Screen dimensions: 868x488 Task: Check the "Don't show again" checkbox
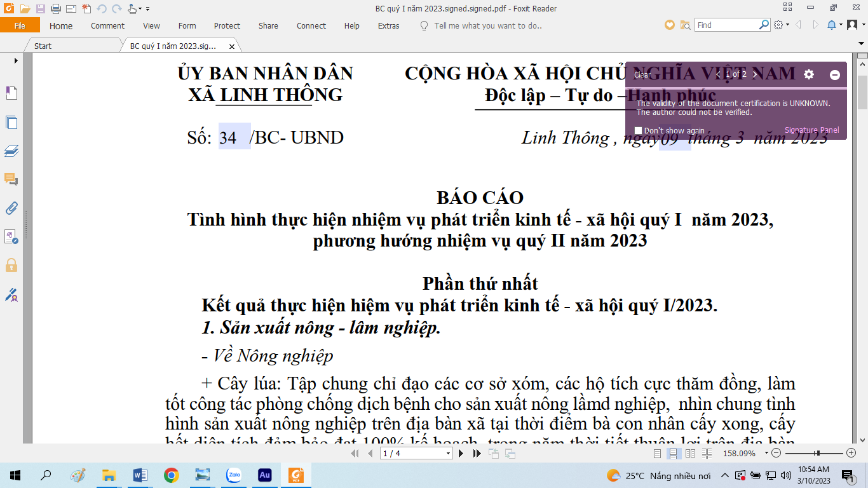pyautogui.click(x=639, y=130)
